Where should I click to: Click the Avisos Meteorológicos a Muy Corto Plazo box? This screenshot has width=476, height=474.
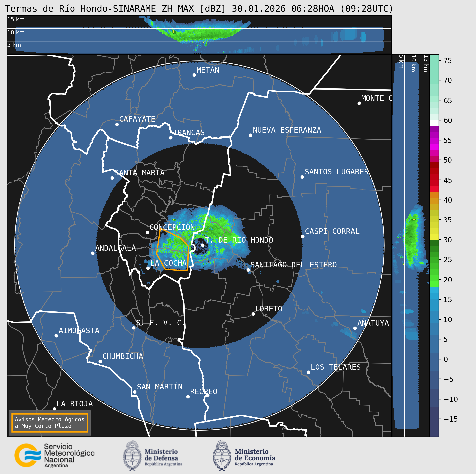coord(50,423)
